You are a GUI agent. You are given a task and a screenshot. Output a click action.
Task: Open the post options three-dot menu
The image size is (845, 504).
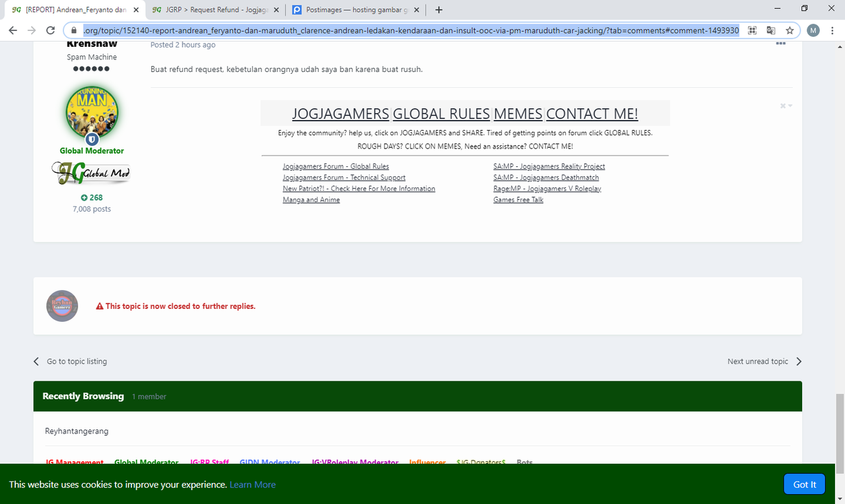(780, 44)
